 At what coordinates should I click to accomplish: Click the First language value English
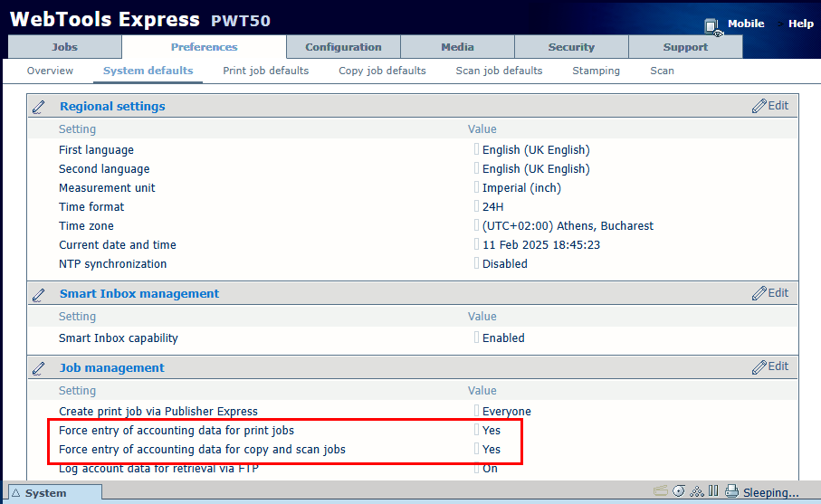535,150
